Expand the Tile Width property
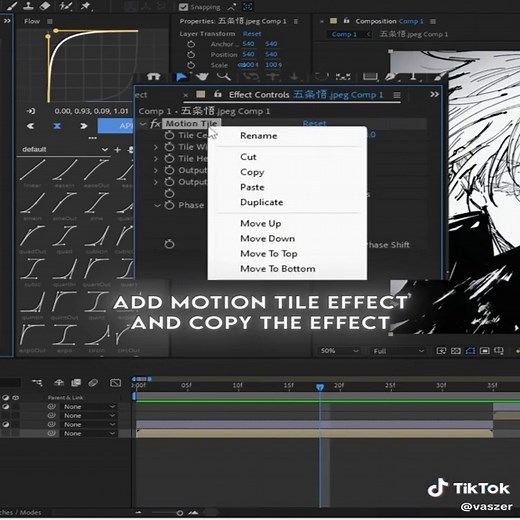 tap(156, 147)
